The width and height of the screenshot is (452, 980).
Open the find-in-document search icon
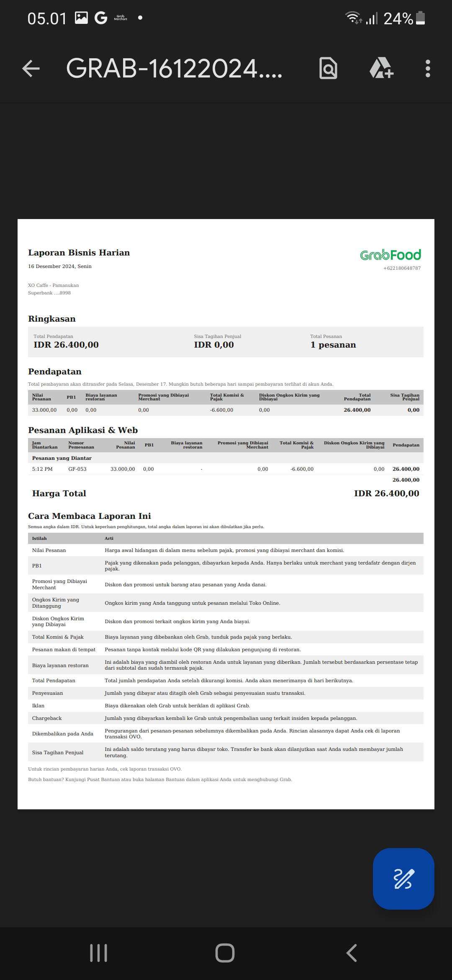click(328, 68)
